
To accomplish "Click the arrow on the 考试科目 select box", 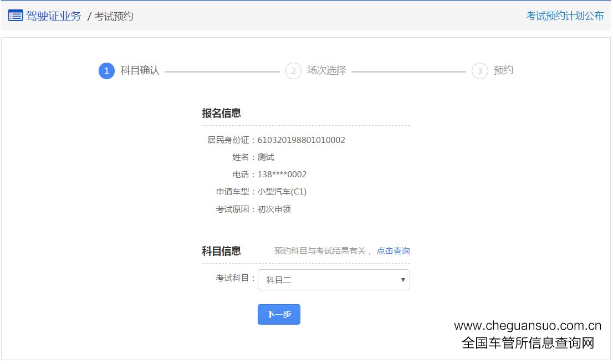I will click(x=403, y=280).
